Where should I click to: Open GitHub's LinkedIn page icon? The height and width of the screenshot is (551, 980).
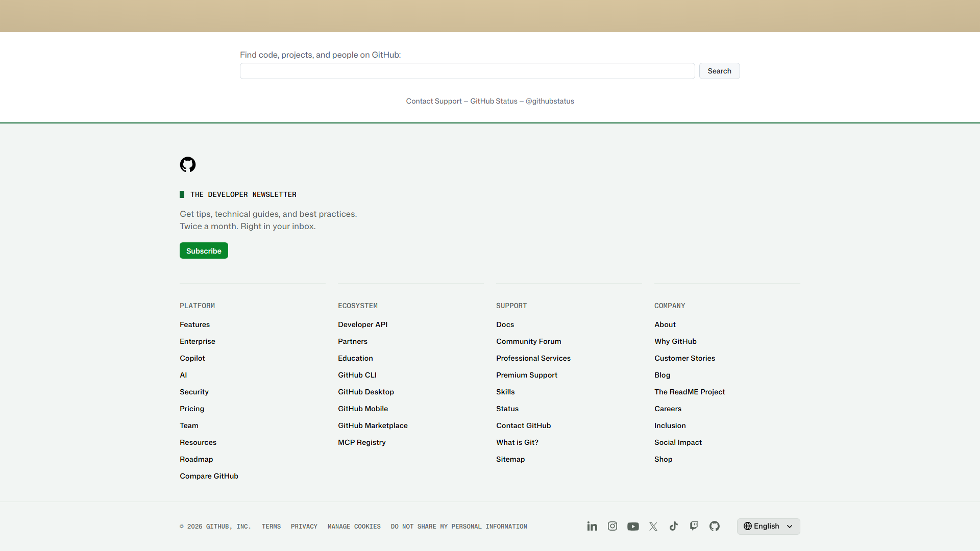click(592, 526)
